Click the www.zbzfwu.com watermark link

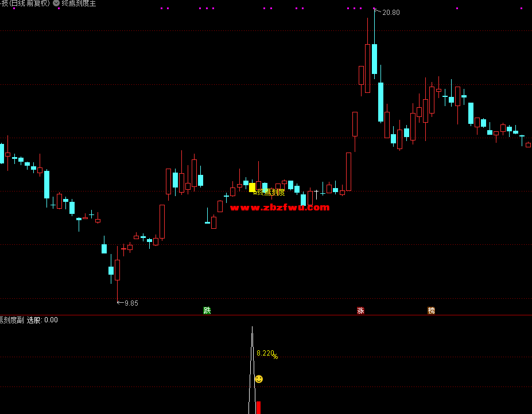point(279,208)
